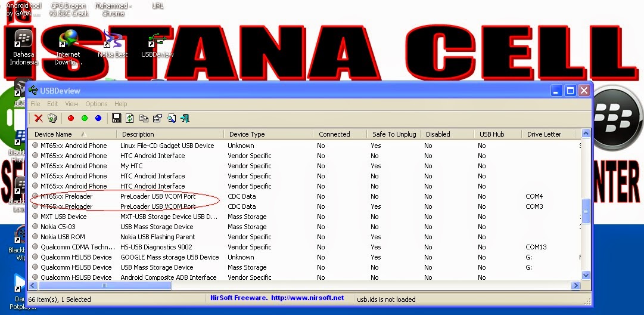Click the COM13 drive letter cell

(x=536, y=247)
